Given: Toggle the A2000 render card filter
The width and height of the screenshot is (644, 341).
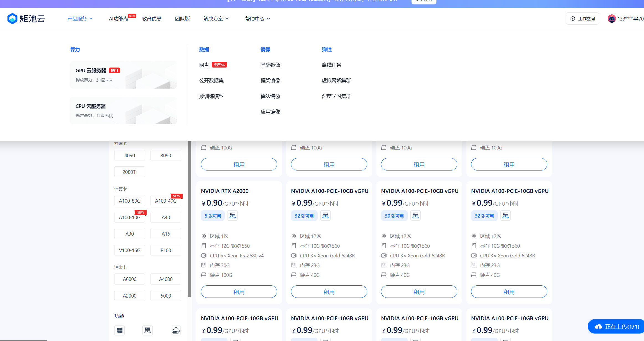Looking at the screenshot, I should 130,296.
